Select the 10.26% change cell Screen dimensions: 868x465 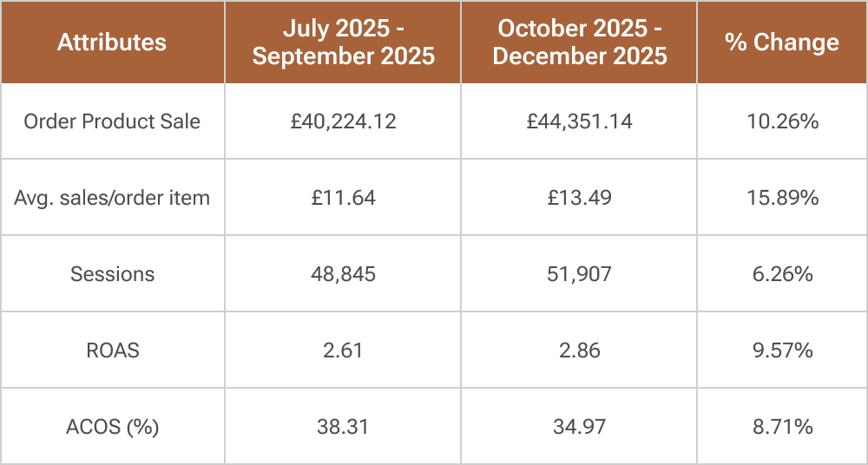[782, 121]
